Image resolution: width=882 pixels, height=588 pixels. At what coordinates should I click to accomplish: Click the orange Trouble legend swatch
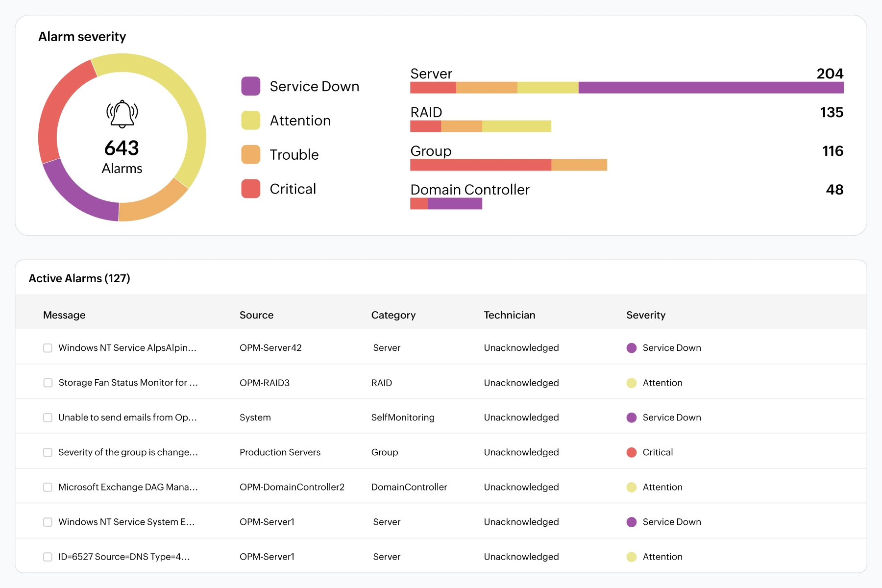[251, 154]
